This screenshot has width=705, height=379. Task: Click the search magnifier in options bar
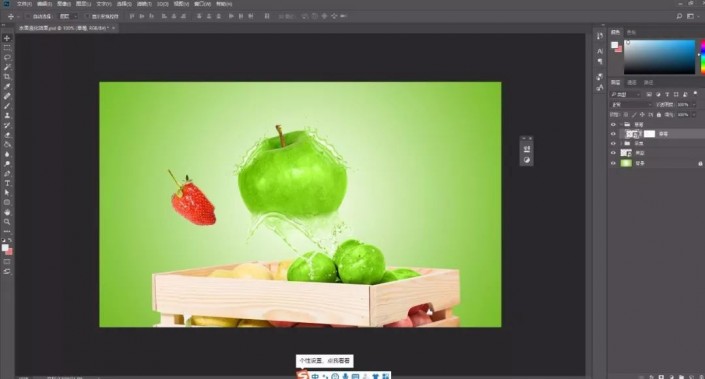(x=679, y=16)
